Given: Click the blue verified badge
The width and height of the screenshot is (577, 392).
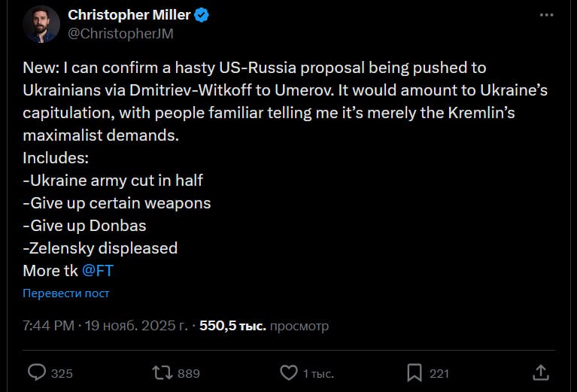Looking at the screenshot, I should 202,15.
